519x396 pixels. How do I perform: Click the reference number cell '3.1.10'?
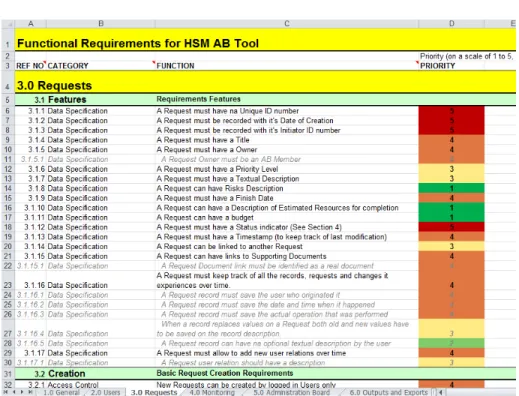pyautogui.click(x=31, y=208)
